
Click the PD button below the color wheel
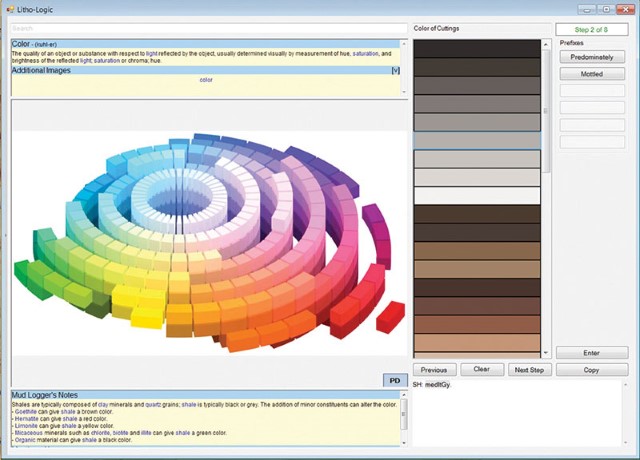click(395, 380)
